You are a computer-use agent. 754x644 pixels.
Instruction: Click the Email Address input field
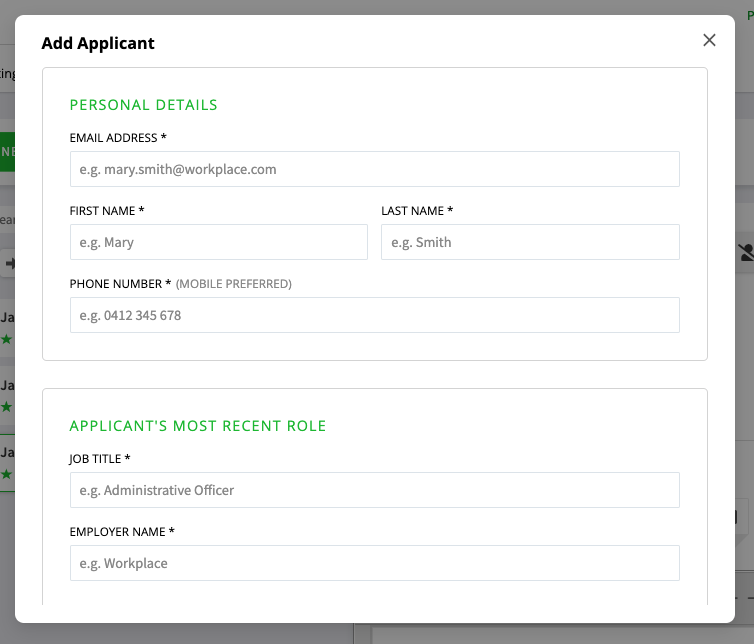(374, 169)
